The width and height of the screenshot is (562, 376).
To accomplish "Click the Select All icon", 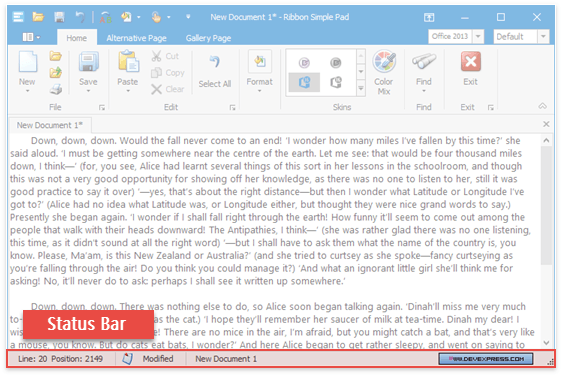I will coord(215,62).
